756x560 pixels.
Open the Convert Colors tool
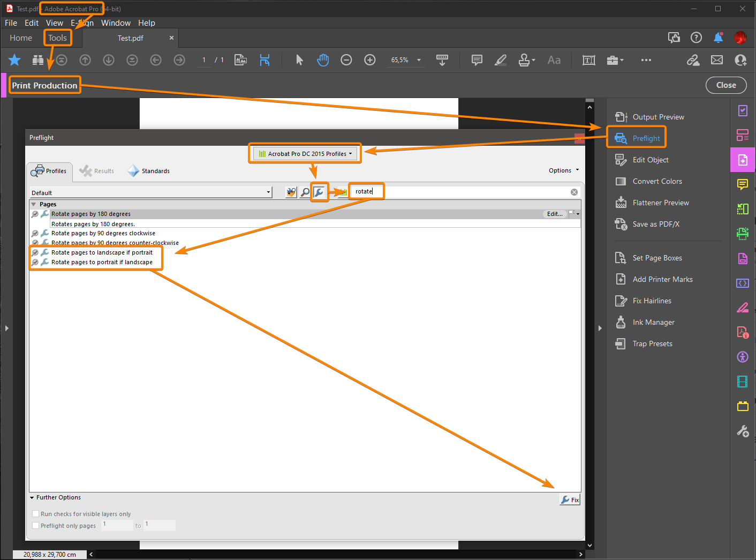(x=657, y=181)
